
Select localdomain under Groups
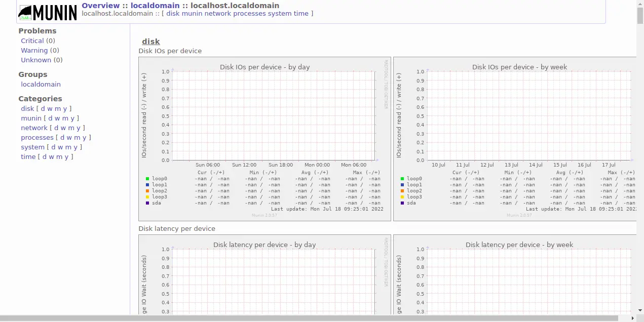click(x=41, y=84)
